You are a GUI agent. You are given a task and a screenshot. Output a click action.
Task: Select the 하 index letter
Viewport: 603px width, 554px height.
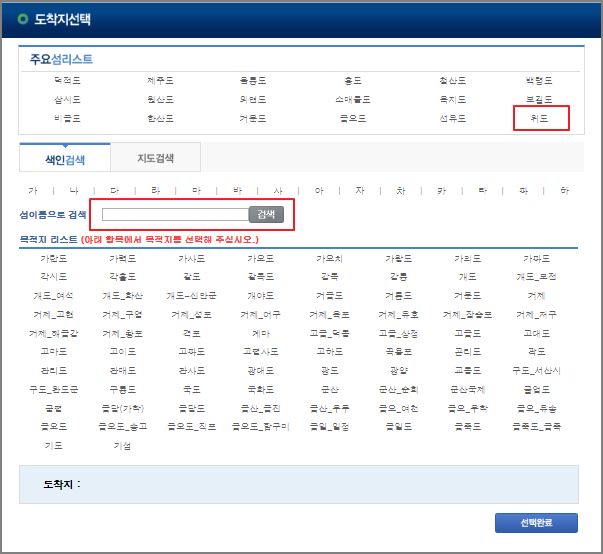(564, 191)
